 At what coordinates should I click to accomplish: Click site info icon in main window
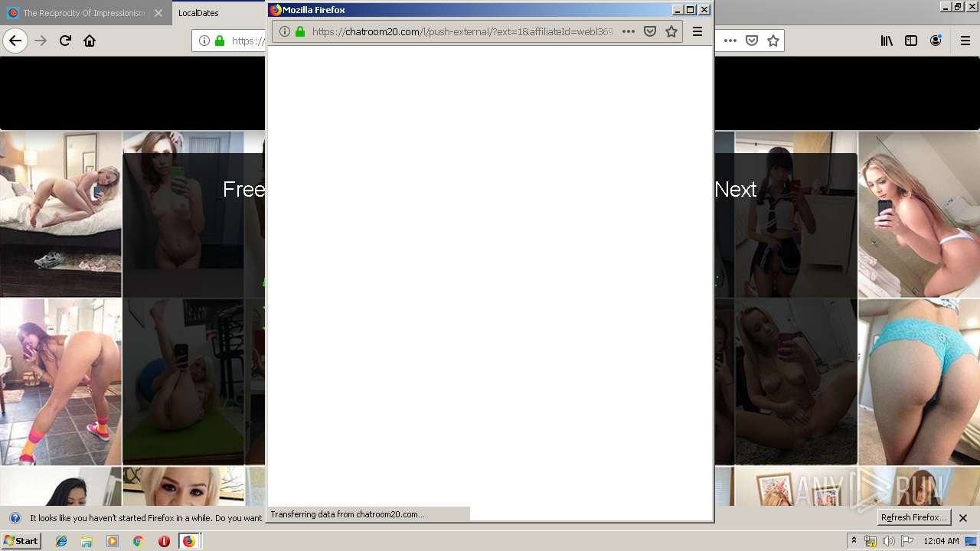[x=204, y=41]
